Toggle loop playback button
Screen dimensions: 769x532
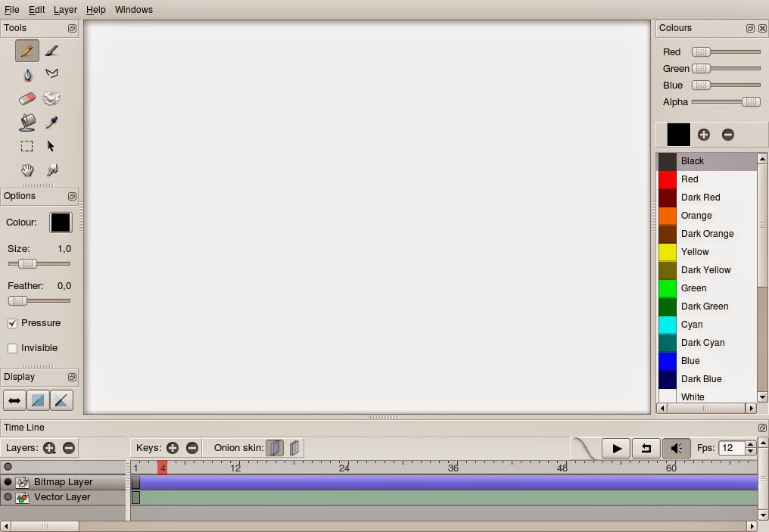click(x=646, y=448)
